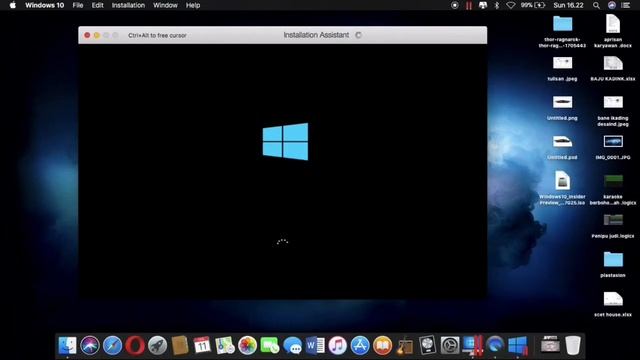Open Maps from the dock
This screenshot has height=360, width=640.
coord(225,345)
